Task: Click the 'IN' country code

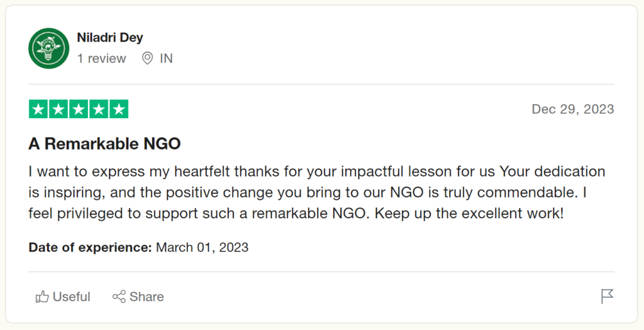Action: coord(166,58)
